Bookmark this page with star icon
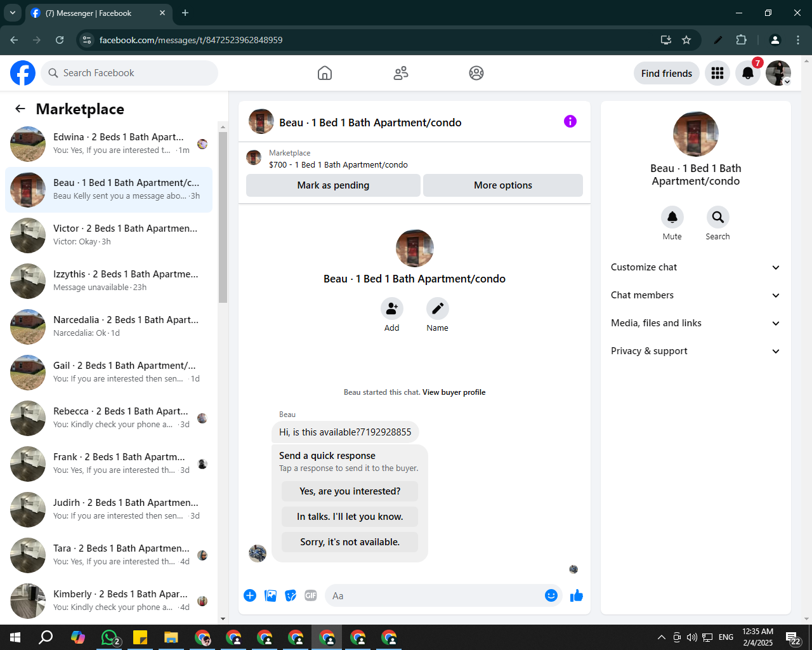 click(x=686, y=40)
